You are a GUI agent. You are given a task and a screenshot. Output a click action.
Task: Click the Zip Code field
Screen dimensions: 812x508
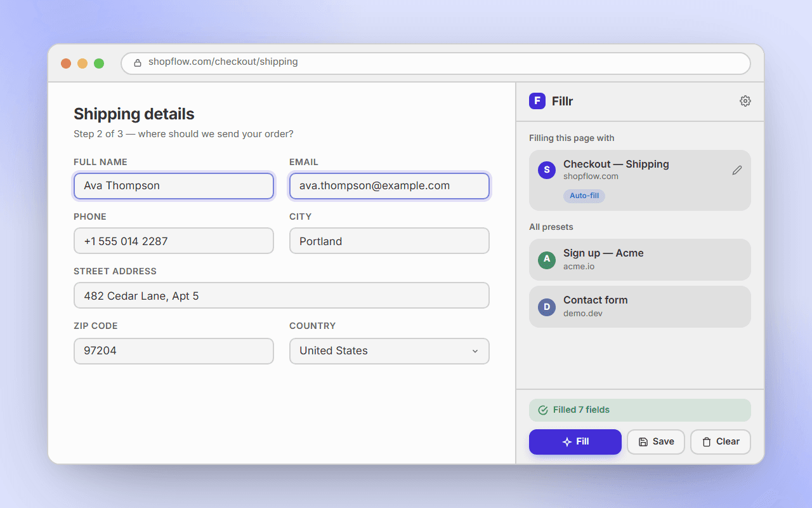click(174, 351)
